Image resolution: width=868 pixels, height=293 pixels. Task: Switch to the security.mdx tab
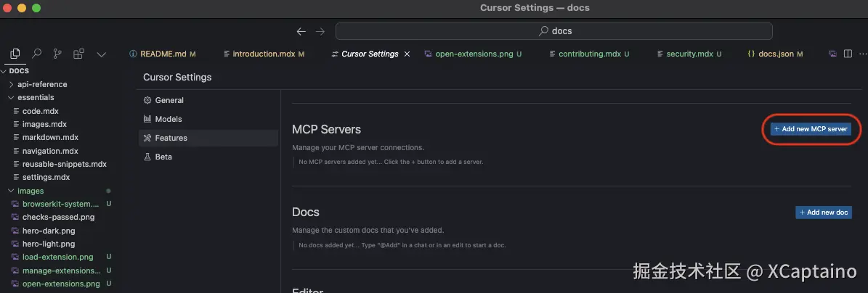689,54
